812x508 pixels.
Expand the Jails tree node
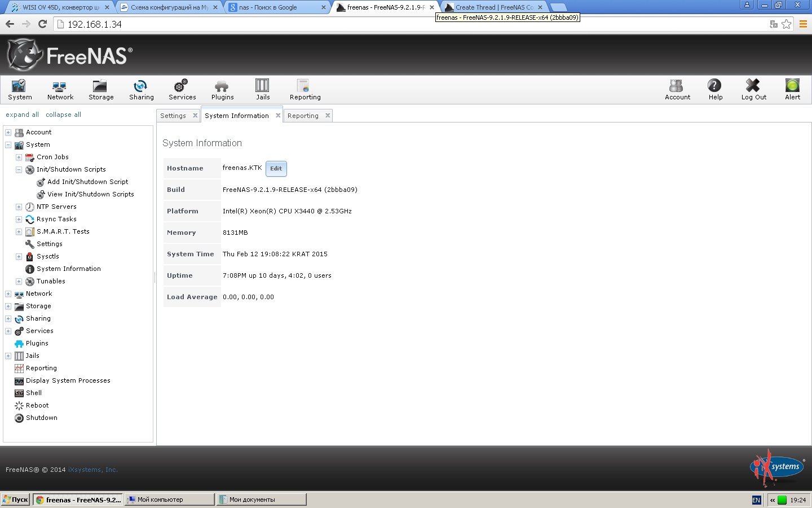(8, 356)
